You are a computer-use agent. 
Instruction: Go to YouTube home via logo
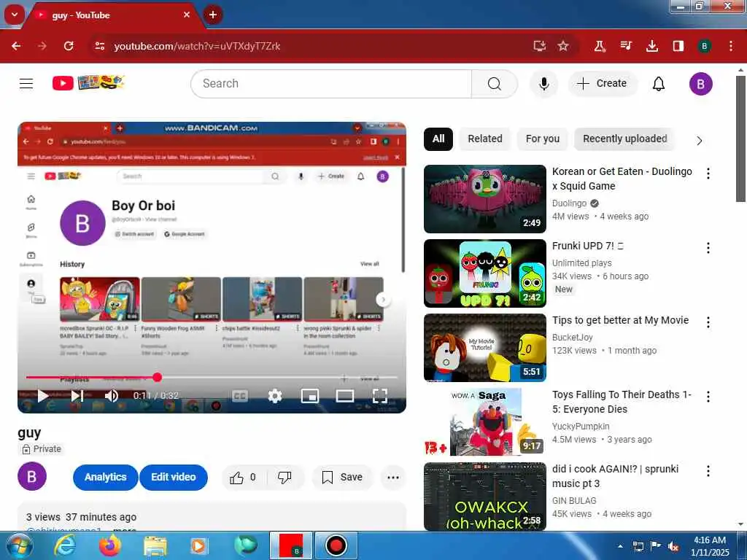tap(88, 83)
